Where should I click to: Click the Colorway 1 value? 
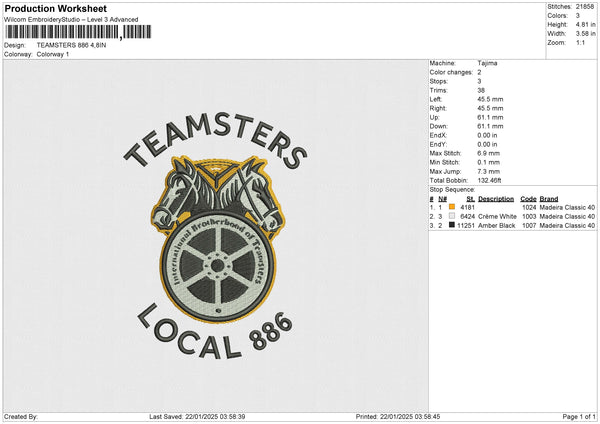pyautogui.click(x=53, y=54)
